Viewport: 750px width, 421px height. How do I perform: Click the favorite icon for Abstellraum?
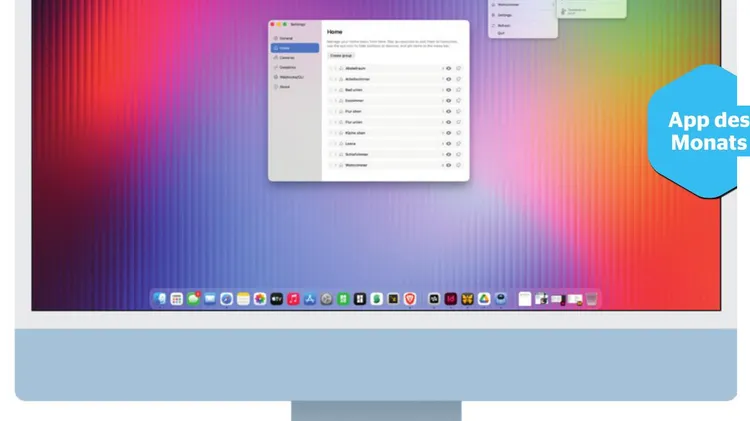458,68
